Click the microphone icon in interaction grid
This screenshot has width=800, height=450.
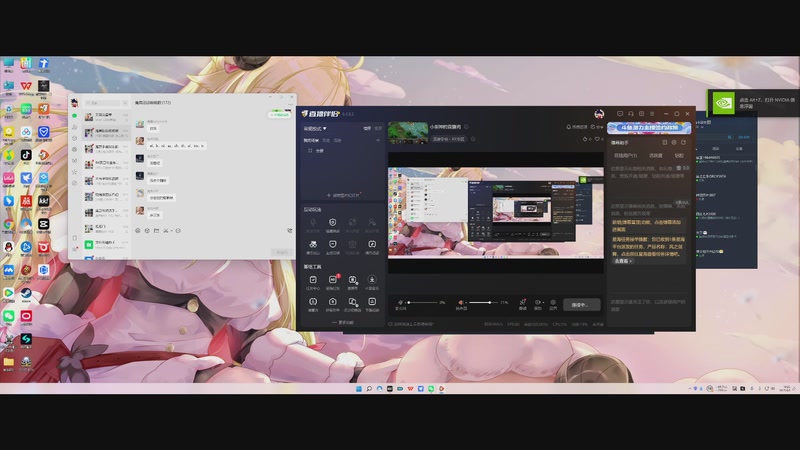313,224
